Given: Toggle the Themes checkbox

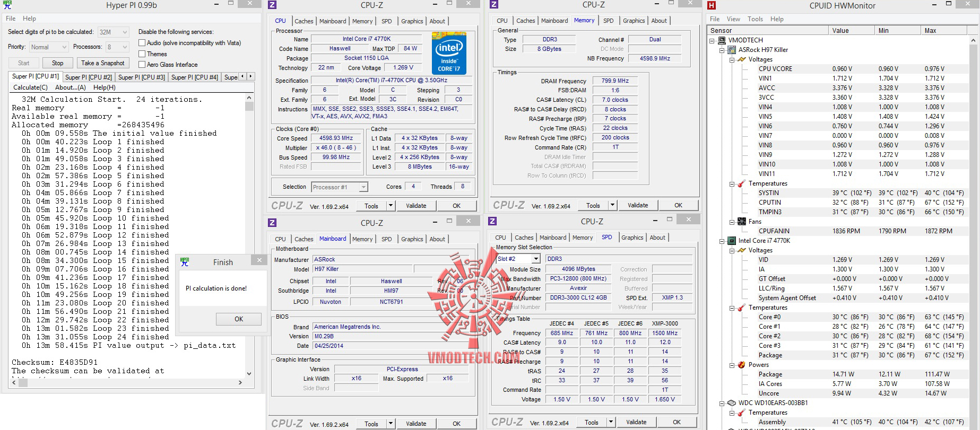Looking at the screenshot, I should (x=142, y=54).
